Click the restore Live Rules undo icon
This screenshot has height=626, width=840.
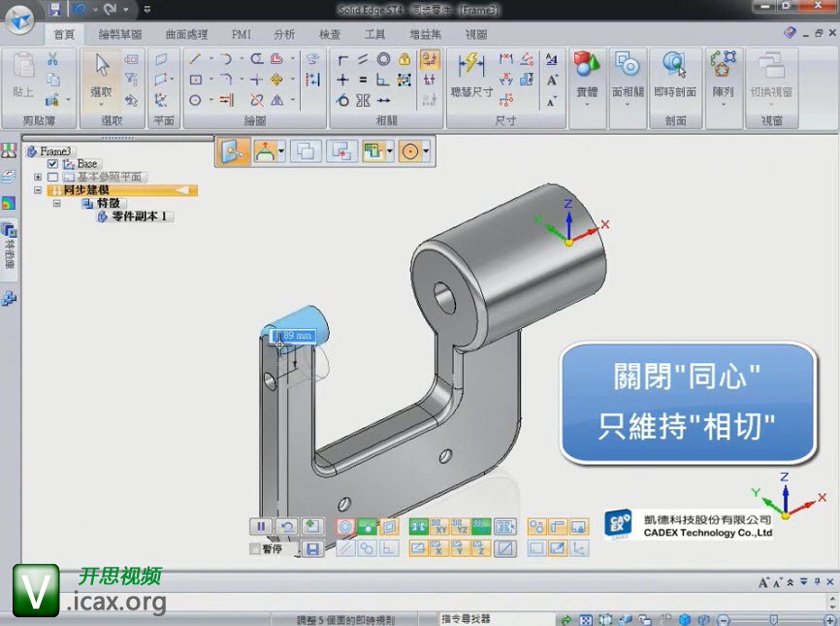pos(286,526)
